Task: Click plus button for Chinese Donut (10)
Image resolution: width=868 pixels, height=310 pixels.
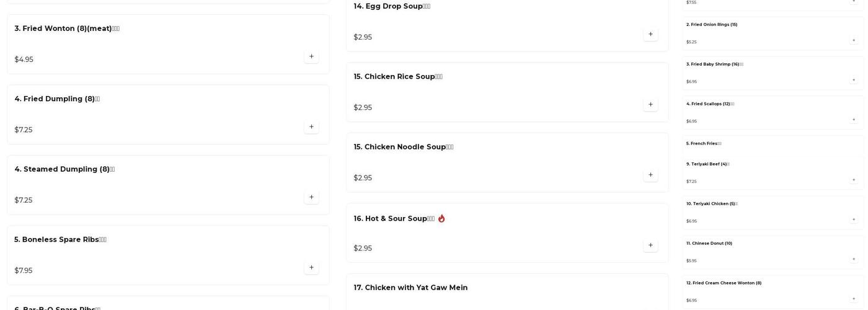Action: (854, 259)
